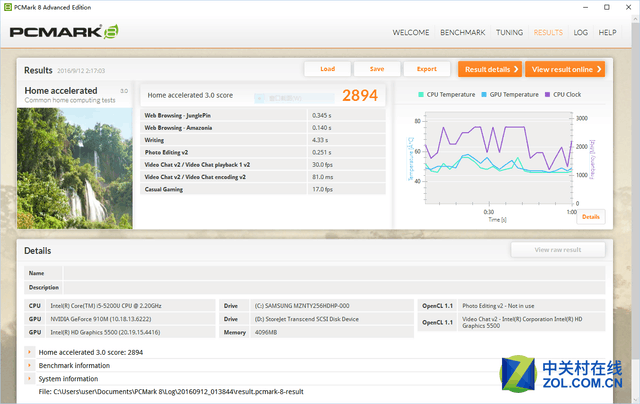
Task: Click the Export button
Action: 426,69
